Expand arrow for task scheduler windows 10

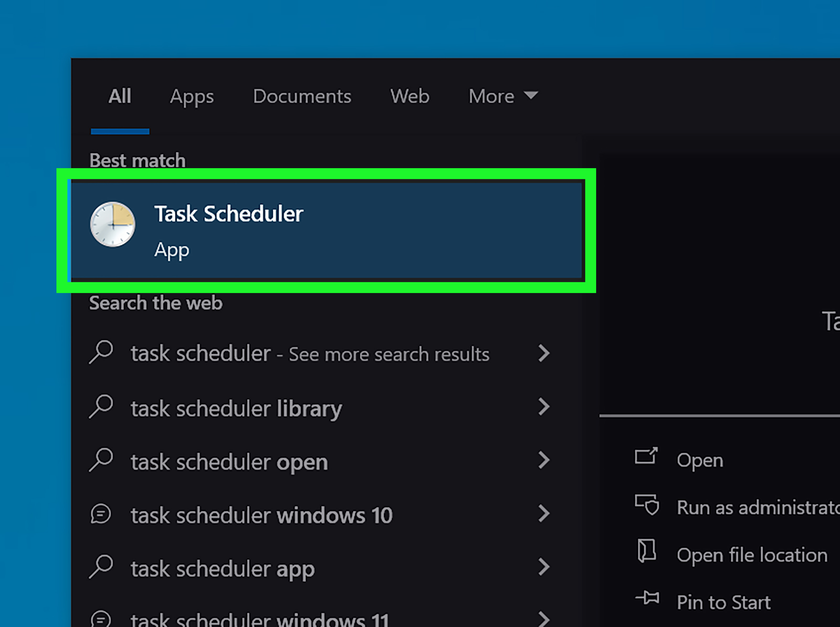click(x=544, y=514)
